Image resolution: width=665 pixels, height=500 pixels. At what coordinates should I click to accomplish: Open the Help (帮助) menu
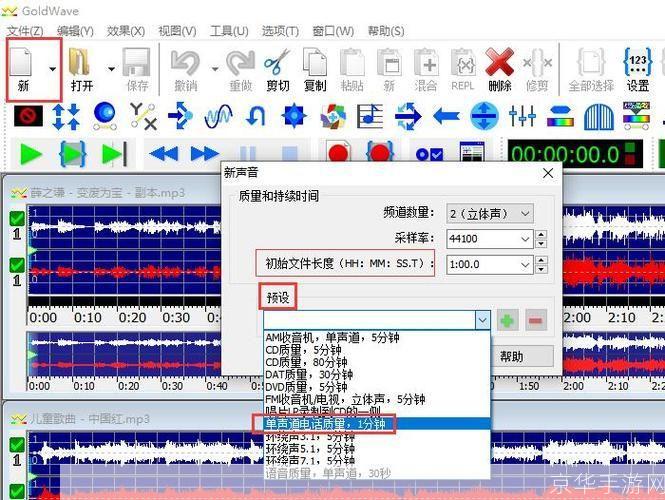pos(386,31)
